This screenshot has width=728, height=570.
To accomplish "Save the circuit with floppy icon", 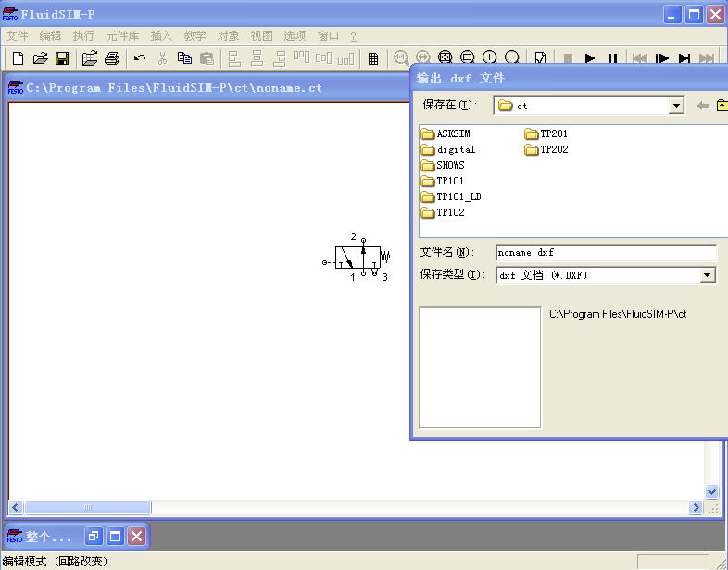I will point(62,58).
